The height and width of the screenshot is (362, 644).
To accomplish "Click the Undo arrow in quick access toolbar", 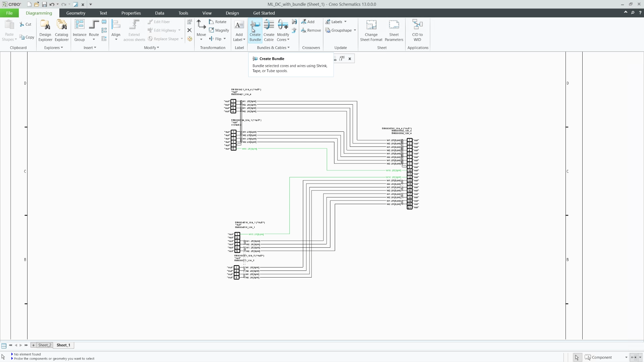I will [52, 4].
